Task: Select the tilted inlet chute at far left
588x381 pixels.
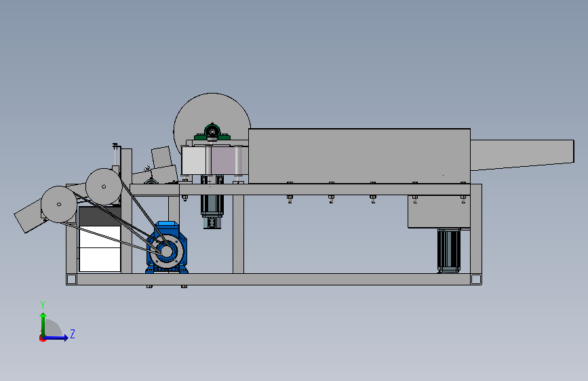Action: pos(28,216)
